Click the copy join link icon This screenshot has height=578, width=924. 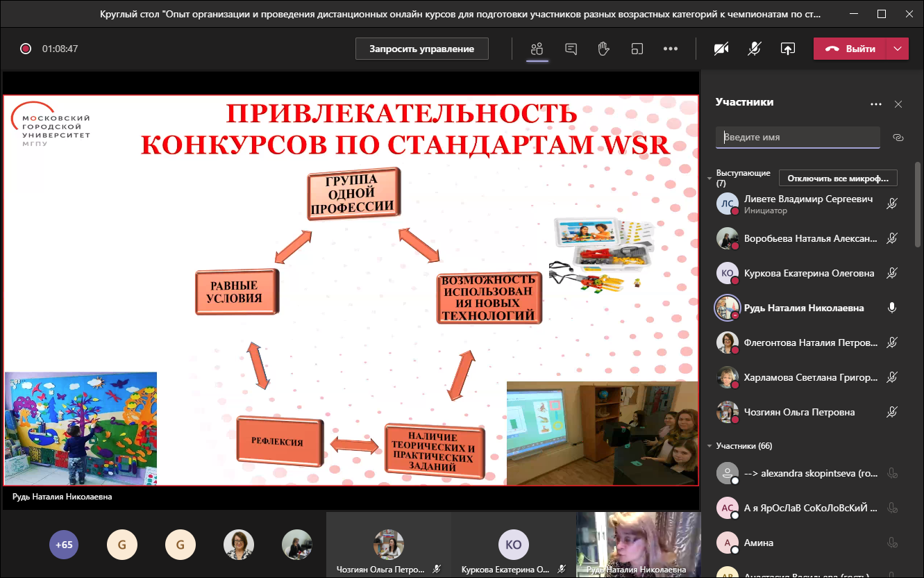click(x=898, y=138)
